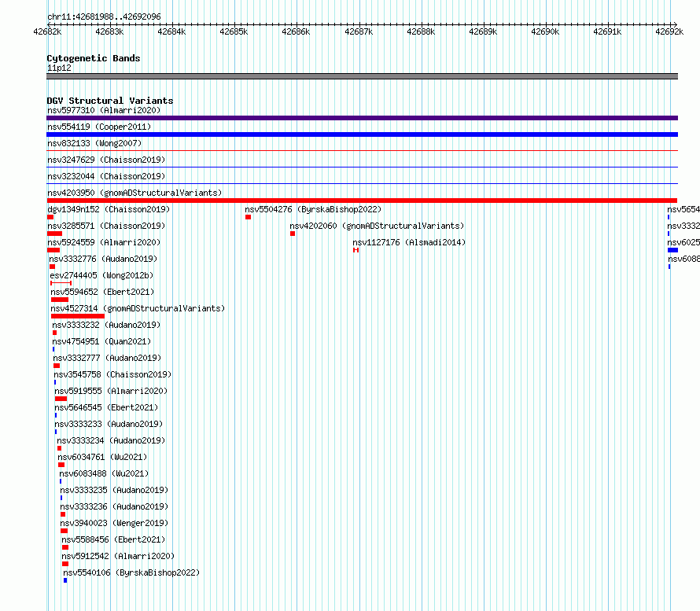Select the red nsv1127176 variant marker
The height and width of the screenshot is (611, 700).
coord(356,250)
